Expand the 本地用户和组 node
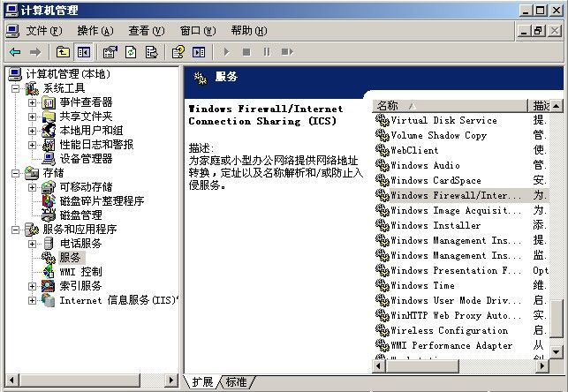Screen dimensions: 568x392 pyautogui.click(x=33, y=131)
